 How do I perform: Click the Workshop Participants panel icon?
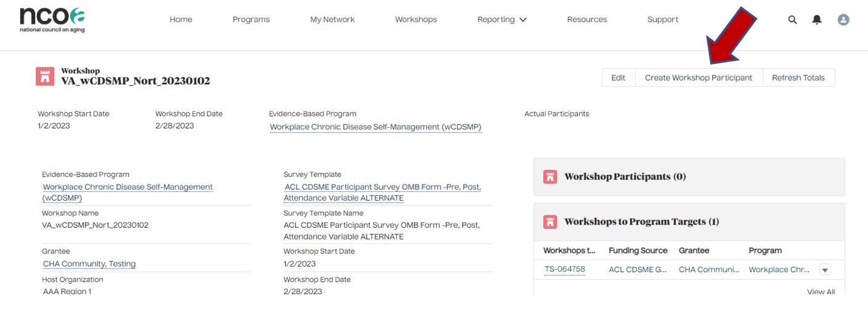(x=550, y=177)
